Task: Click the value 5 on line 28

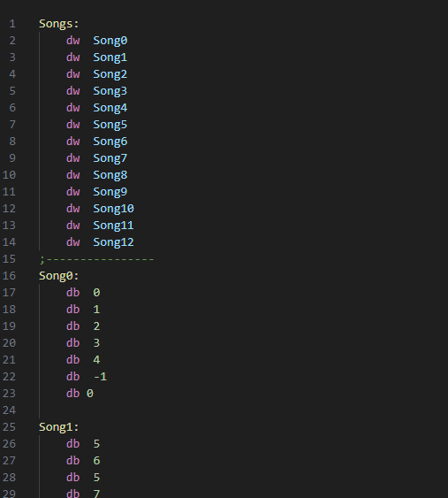Action: point(97,478)
